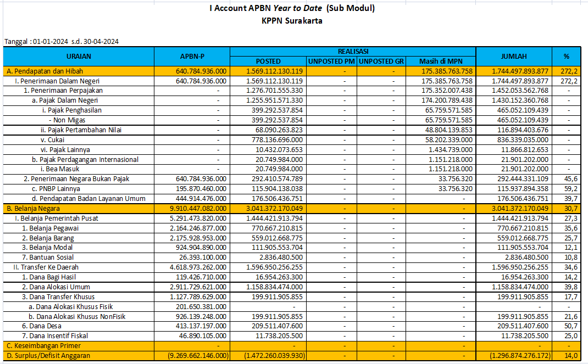Click 'b. Dana Alokasi Khusus NonFisik' label
The height and width of the screenshot is (364, 588).
(x=77, y=316)
